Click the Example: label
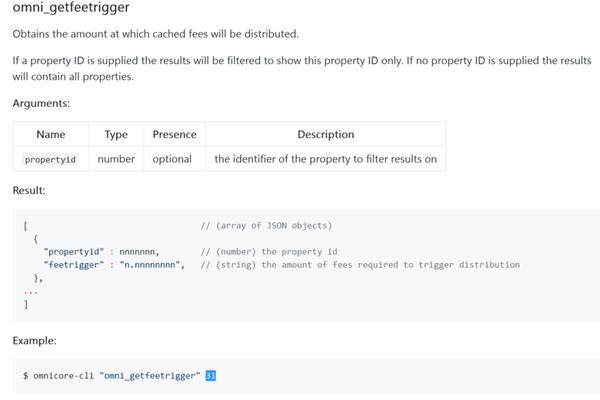The height and width of the screenshot is (400, 600). tap(34, 341)
